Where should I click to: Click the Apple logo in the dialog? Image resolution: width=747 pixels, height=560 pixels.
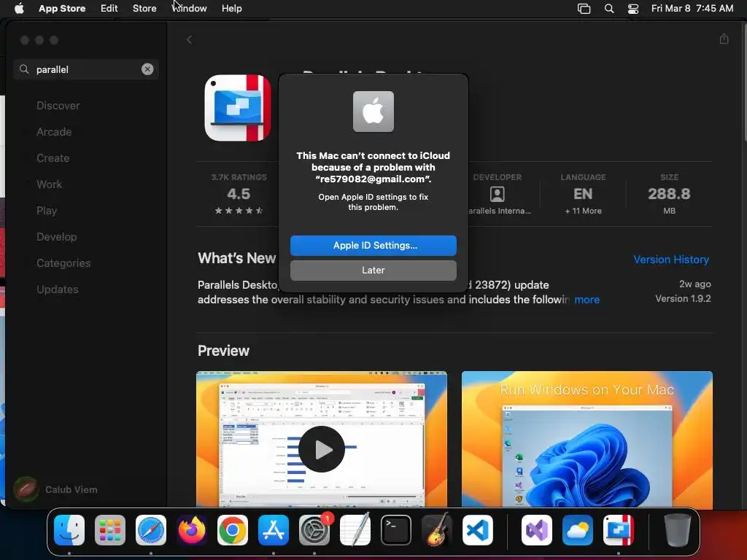tap(373, 112)
